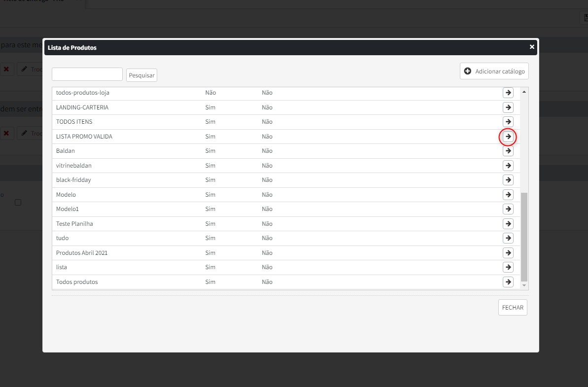Click the list scrollbar down arrow
This screenshot has width=588, height=387.
(x=524, y=285)
